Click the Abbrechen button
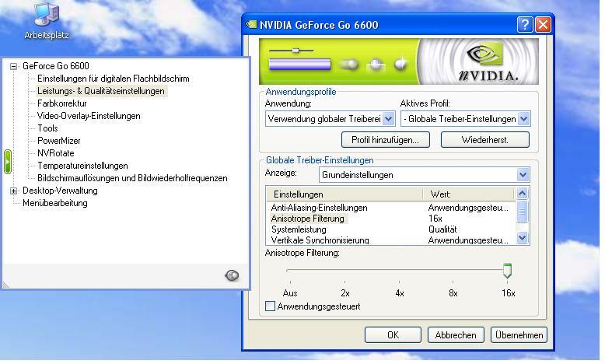The width and height of the screenshot is (605, 364). click(456, 335)
